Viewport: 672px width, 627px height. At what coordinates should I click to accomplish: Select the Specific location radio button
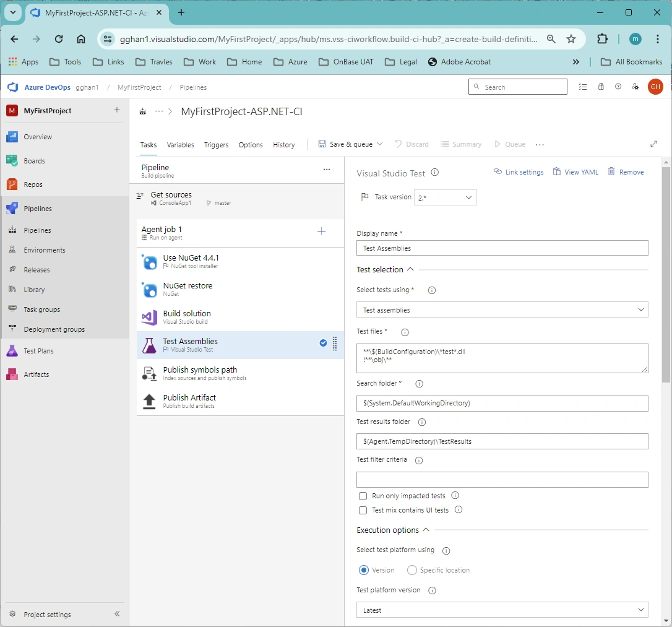tap(412, 570)
